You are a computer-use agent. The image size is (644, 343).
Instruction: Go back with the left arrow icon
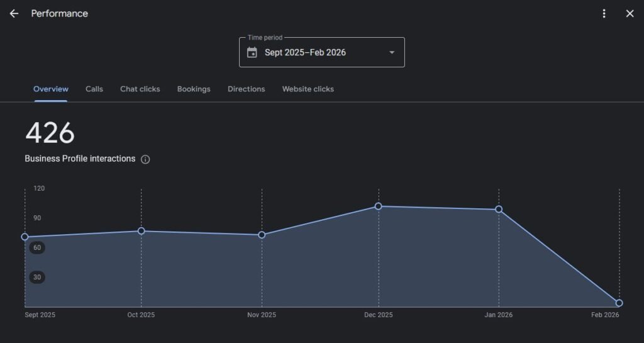click(x=14, y=14)
